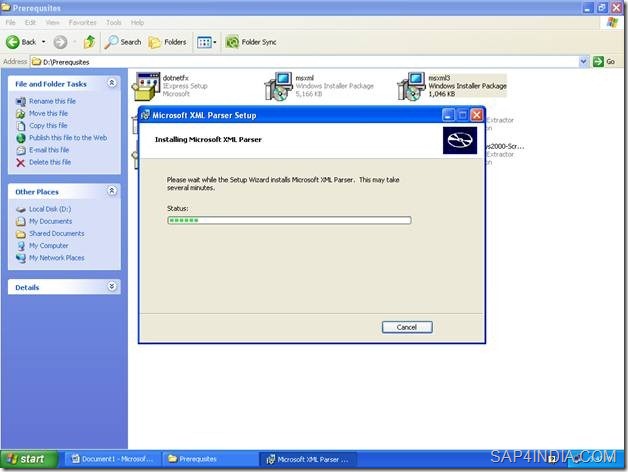628x472 pixels.
Task: Open Local Disk (D:) link
Action: [50, 209]
